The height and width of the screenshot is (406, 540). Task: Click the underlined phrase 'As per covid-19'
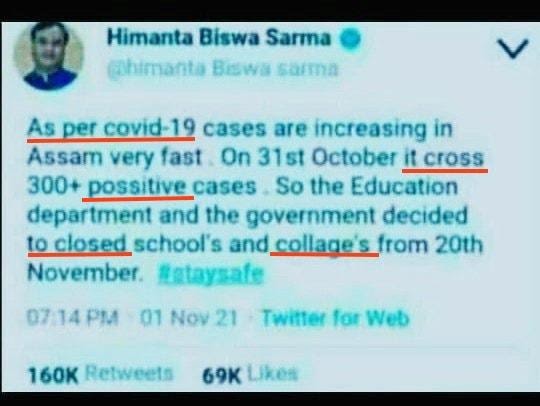tap(112, 129)
